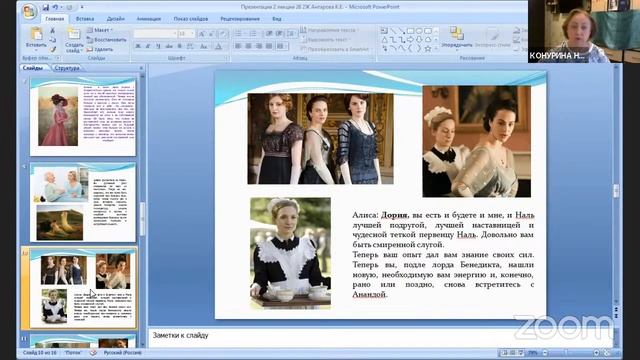This screenshot has height=360, width=640.
Task: Open Упорядочить arrange dropdown
Action: coord(457,38)
